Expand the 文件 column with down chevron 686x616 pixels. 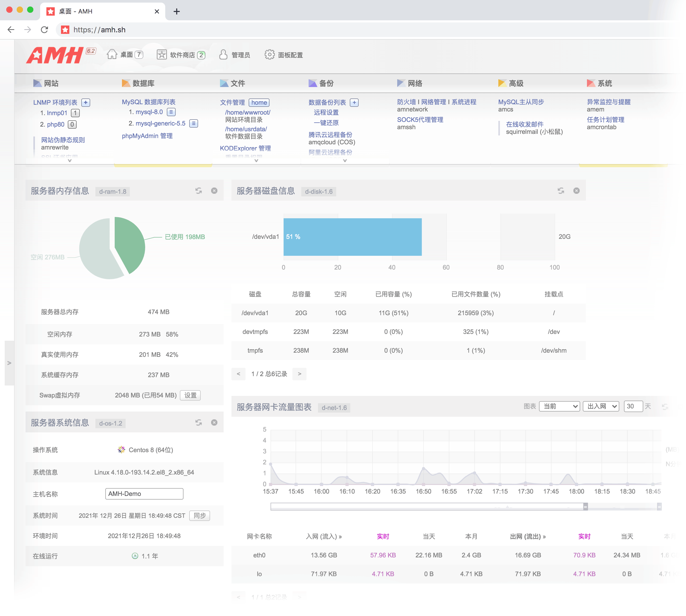tap(257, 161)
